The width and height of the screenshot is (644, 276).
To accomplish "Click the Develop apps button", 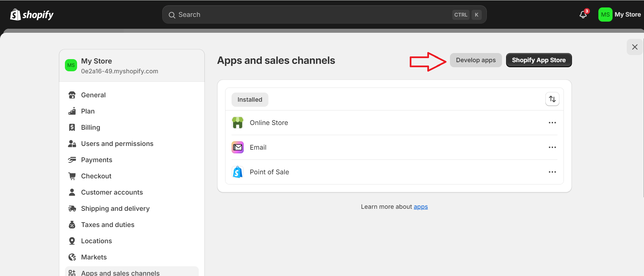I will 476,60.
